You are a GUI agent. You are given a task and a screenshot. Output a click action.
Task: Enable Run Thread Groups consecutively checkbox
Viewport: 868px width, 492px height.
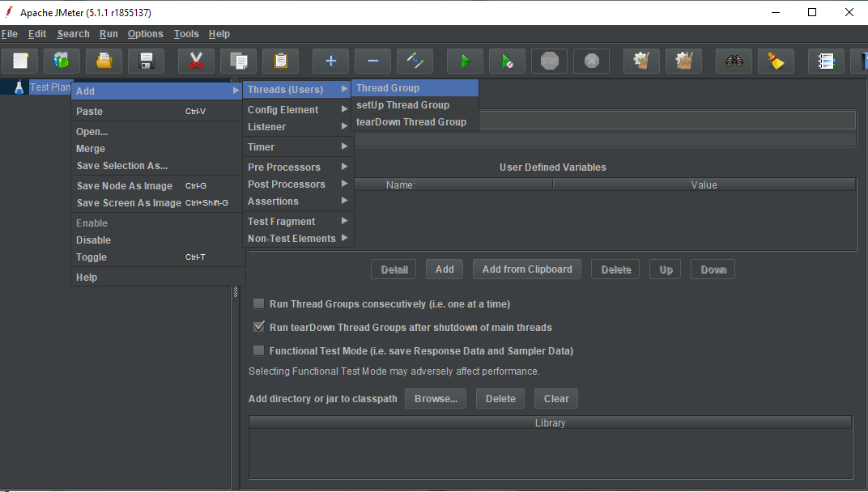coord(258,303)
